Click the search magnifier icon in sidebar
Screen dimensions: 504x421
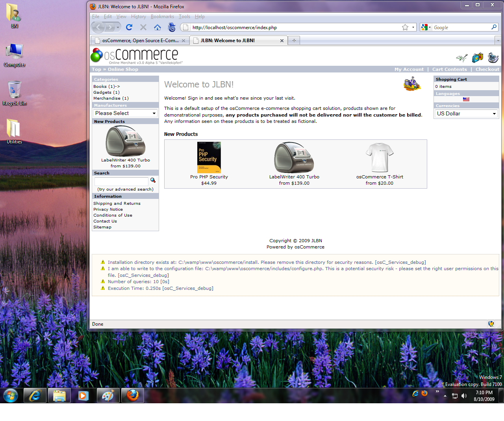coord(153,180)
